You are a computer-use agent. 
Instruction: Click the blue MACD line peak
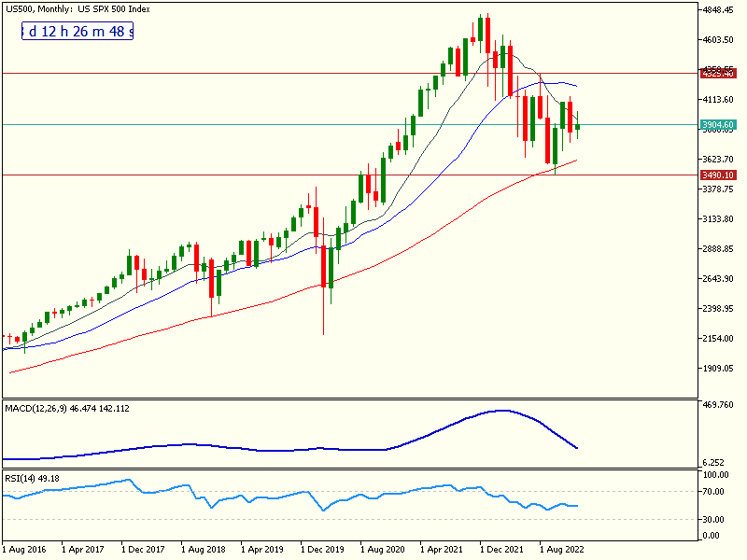pyautogui.click(x=503, y=411)
